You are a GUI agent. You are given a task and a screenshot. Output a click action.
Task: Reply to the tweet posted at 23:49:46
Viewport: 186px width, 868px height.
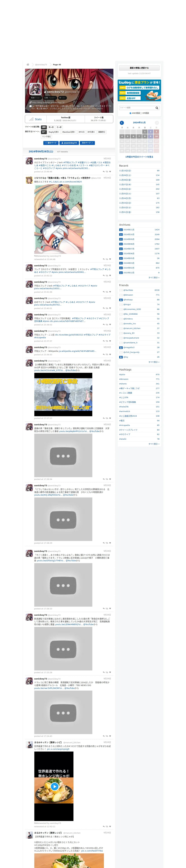pos(104,172)
